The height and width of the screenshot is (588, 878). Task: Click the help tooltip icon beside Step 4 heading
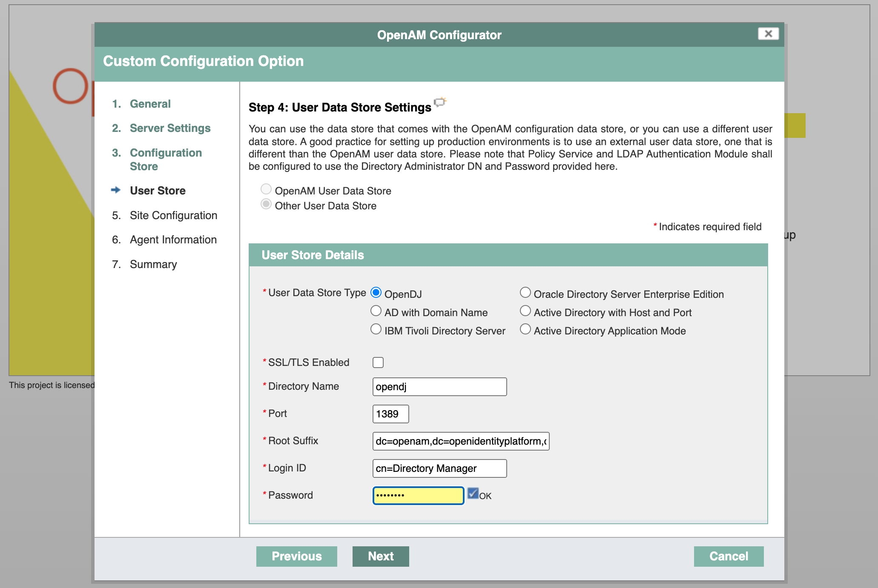(439, 102)
